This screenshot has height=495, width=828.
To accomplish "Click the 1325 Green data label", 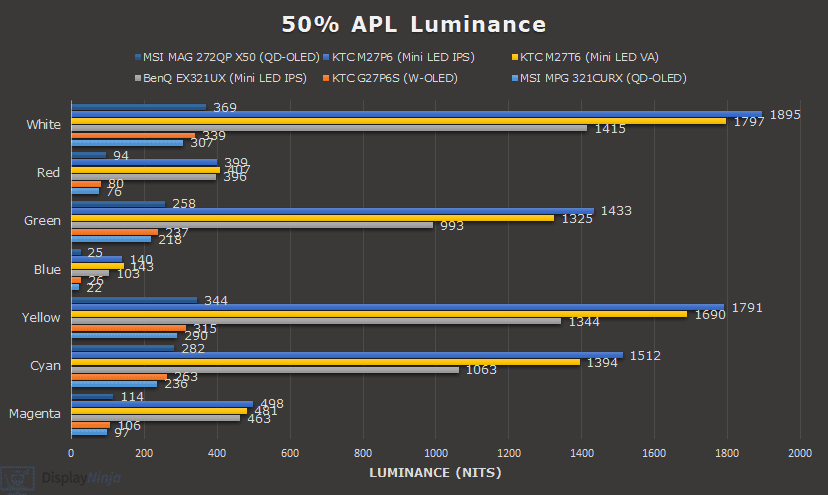I will [577, 219].
